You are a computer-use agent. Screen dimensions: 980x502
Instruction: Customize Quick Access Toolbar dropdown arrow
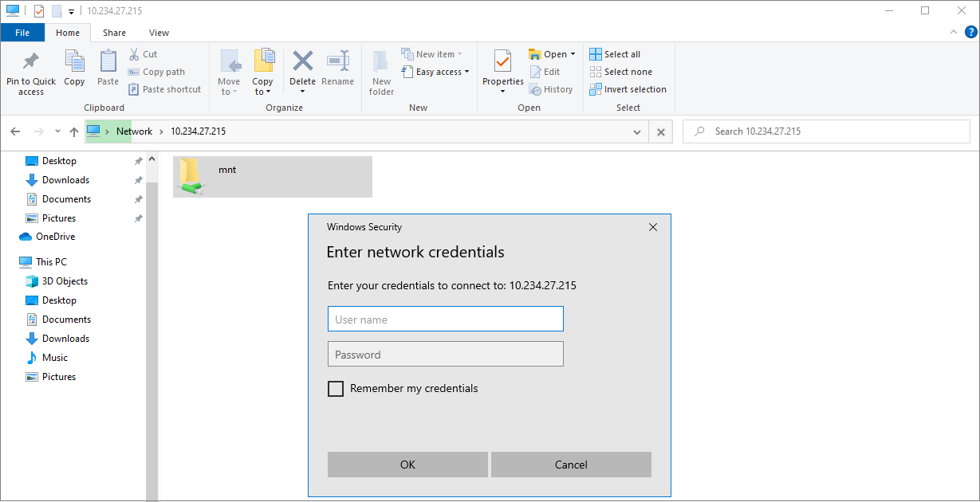[x=71, y=12]
